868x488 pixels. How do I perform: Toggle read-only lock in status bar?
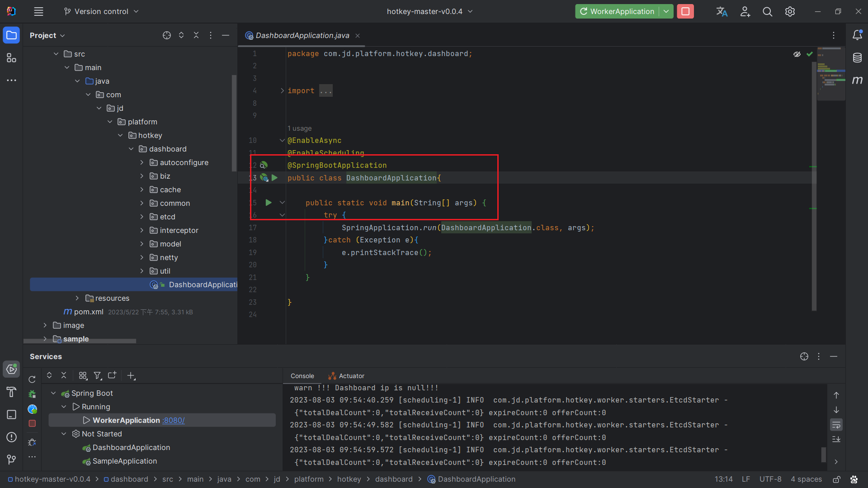click(837, 479)
